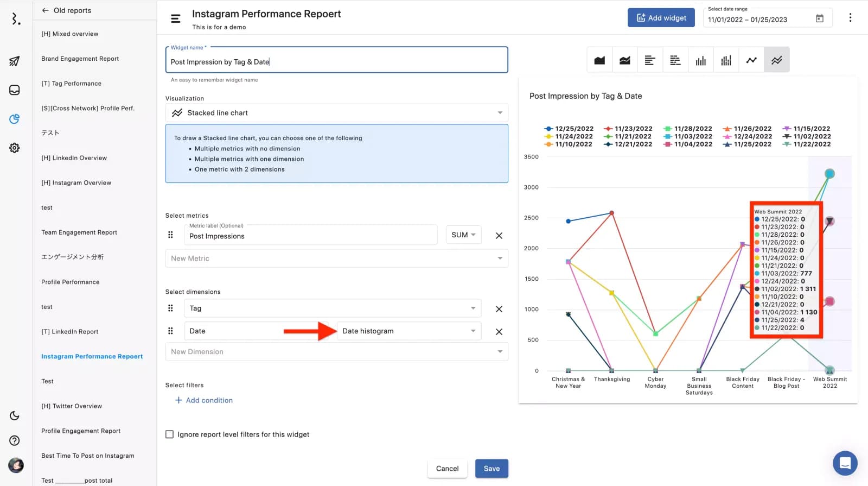Screen dimensions: 868x486
Task: Choose the horizontal bar chart icon
Action: [650, 60]
